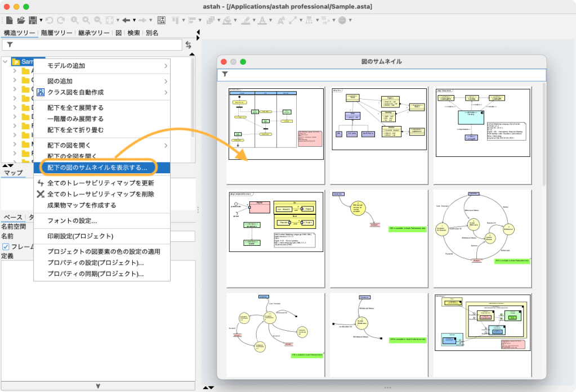Switch to the 階層ツリー tab
The image size is (576, 392).
pyautogui.click(x=56, y=33)
